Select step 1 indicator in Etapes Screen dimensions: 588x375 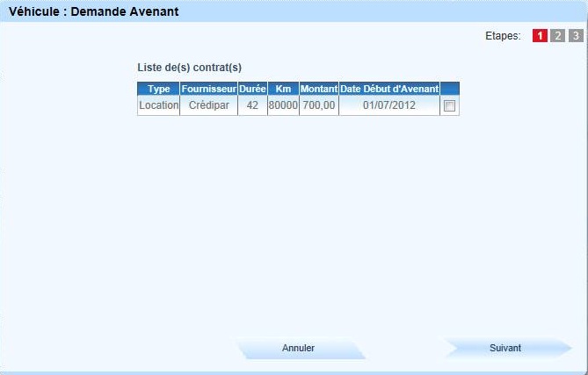pyautogui.click(x=539, y=36)
